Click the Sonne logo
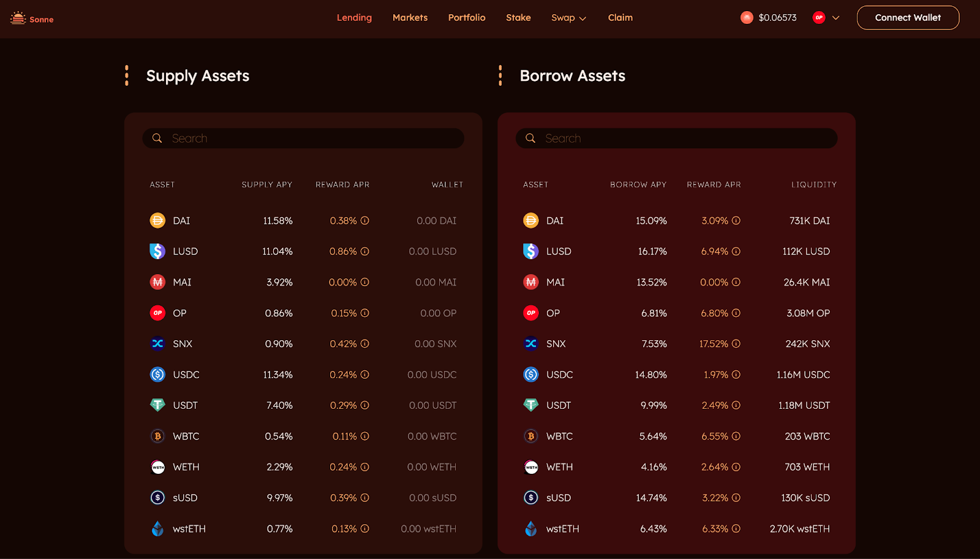The height and width of the screenshot is (559, 980). pyautogui.click(x=32, y=18)
